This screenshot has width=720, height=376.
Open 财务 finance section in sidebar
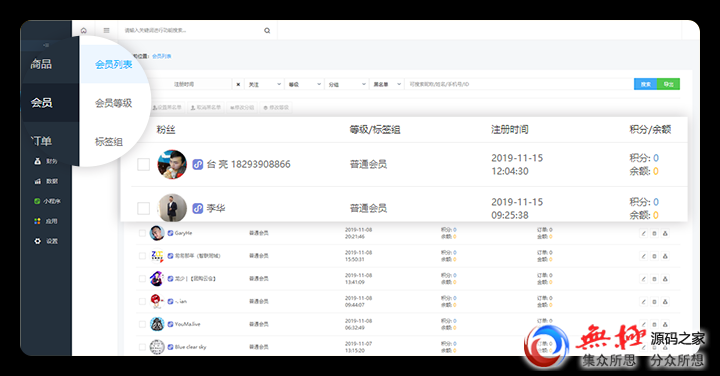point(46,161)
